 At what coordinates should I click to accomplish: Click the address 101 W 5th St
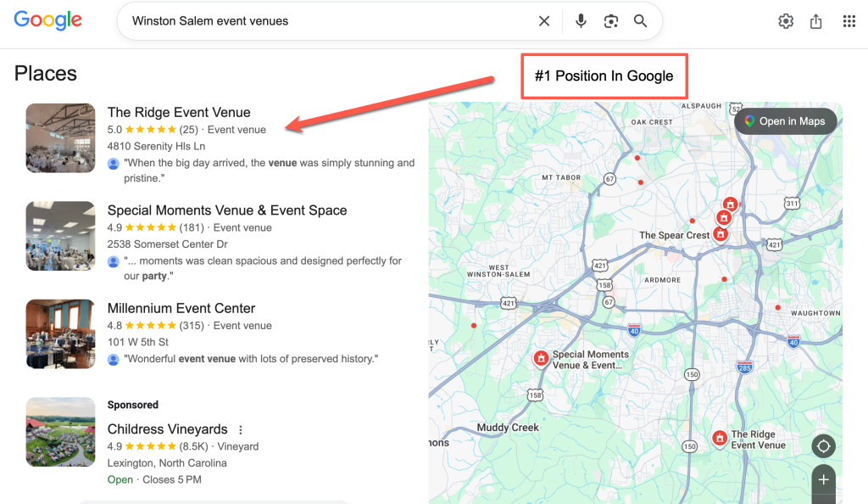pyautogui.click(x=138, y=342)
